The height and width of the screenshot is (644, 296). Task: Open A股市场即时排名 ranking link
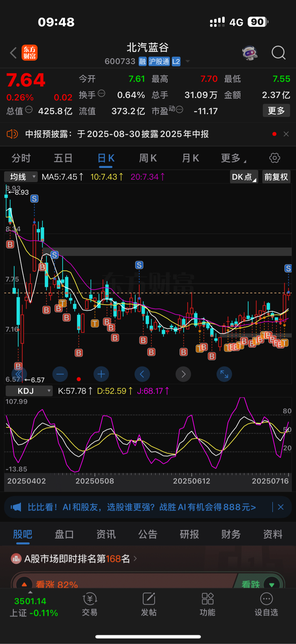[81, 558]
